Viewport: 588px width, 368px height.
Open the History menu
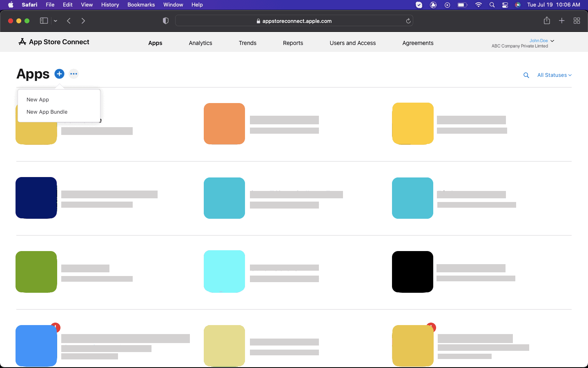point(110,5)
